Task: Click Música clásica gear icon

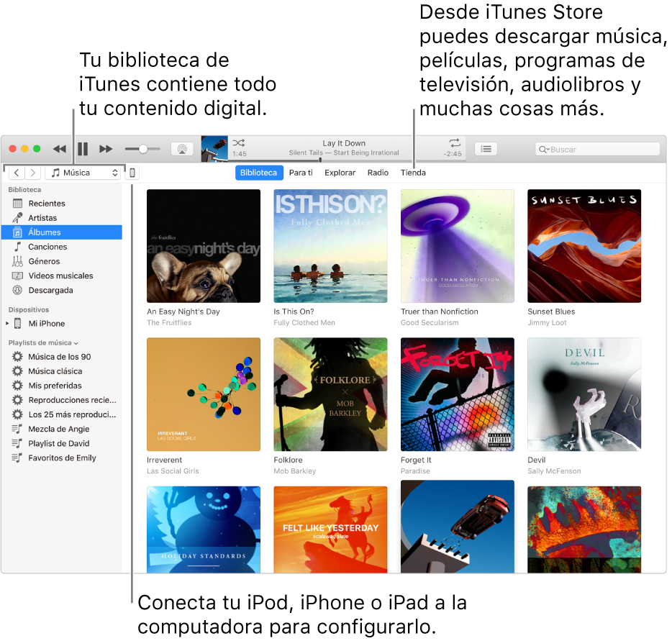Action: pyautogui.click(x=17, y=371)
